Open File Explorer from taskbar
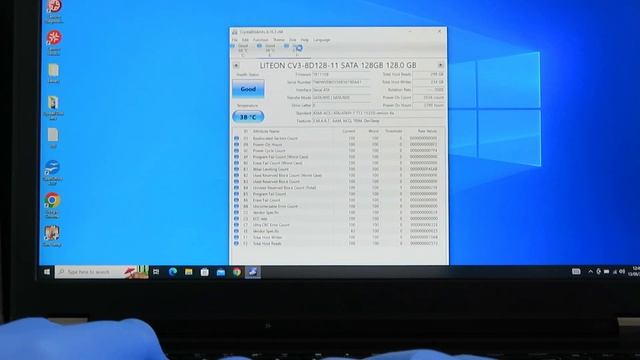This screenshot has height=360, width=640. [x=189, y=272]
